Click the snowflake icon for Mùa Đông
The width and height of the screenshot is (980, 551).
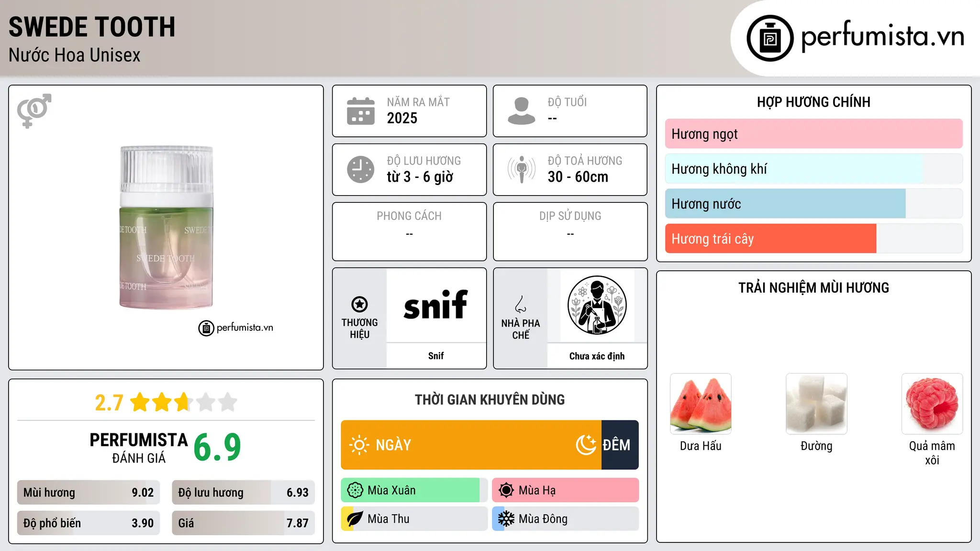pyautogui.click(x=506, y=519)
